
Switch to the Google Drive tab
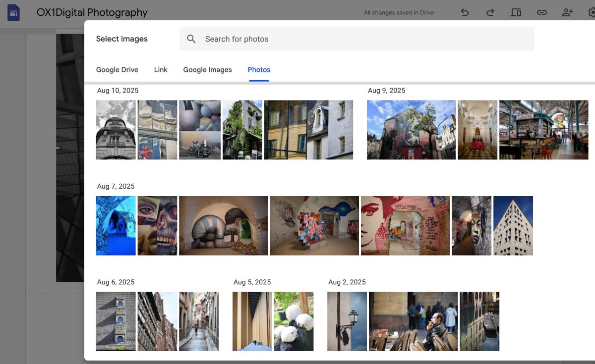117,69
